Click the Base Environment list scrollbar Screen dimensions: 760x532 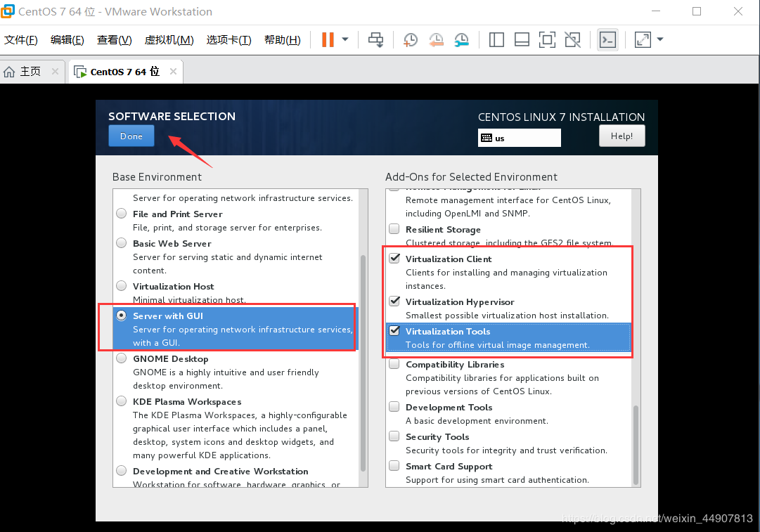pos(363,363)
